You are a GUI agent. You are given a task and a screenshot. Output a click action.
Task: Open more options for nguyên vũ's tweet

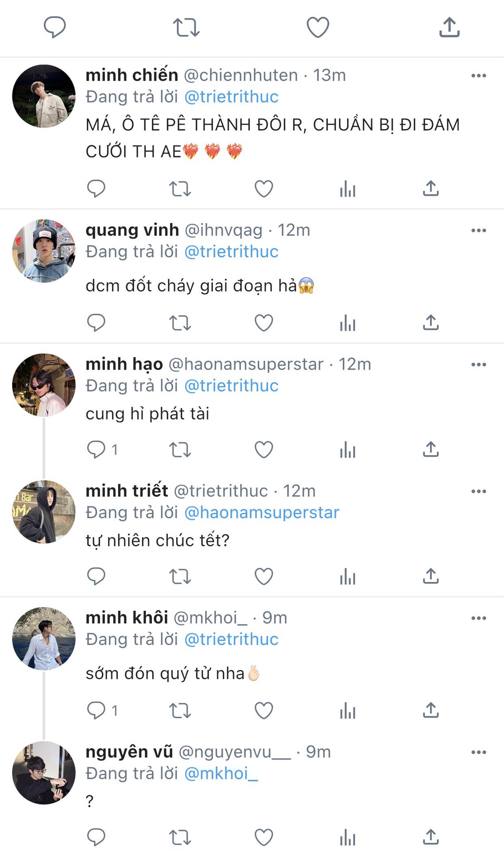(x=478, y=752)
